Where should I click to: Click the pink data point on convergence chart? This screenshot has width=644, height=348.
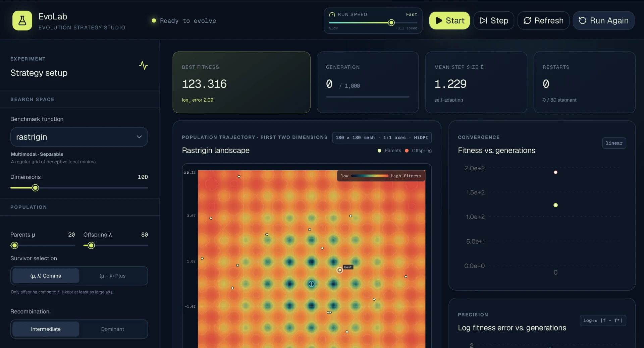pos(555,172)
